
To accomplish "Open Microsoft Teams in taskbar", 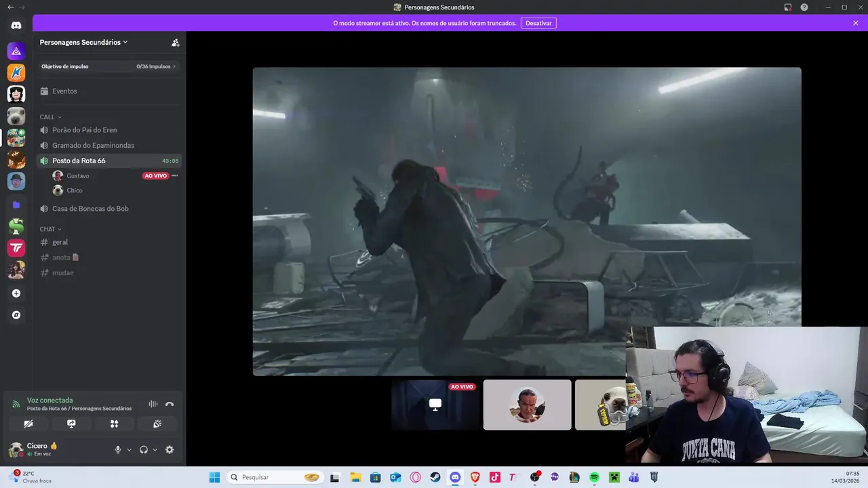I will click(634, 477).
